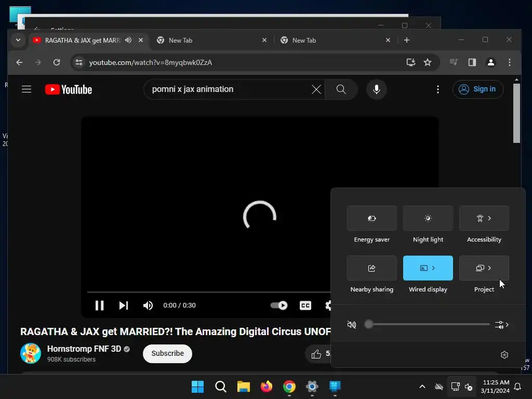This screenshot has width=532, height=399.
Task: Skip to the next video
Action: tap(124, 305)
